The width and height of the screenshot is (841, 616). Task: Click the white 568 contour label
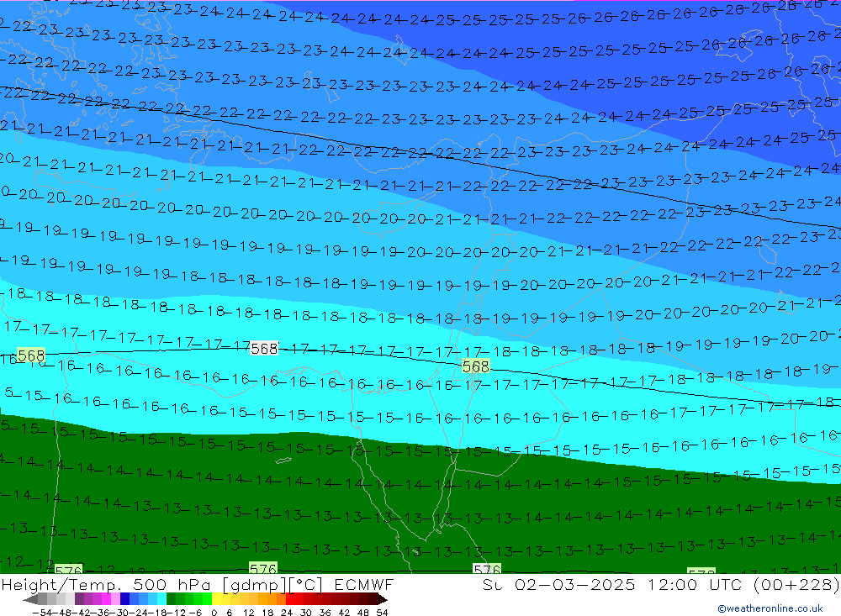[264, 349]
